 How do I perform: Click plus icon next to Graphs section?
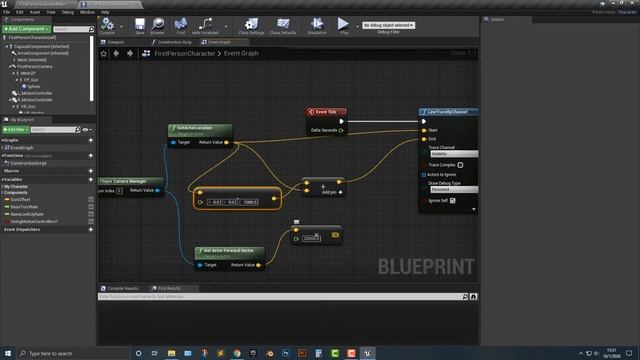click(x=91, y=140)
